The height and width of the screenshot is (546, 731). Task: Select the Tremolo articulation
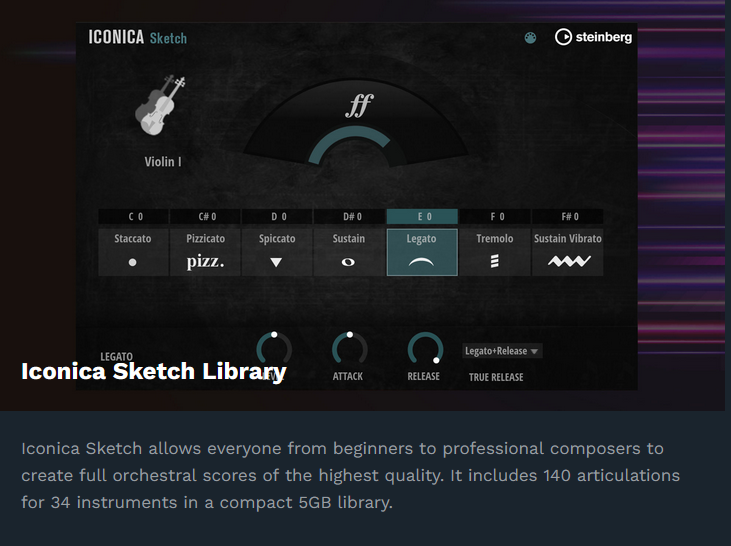coord(495,252)
